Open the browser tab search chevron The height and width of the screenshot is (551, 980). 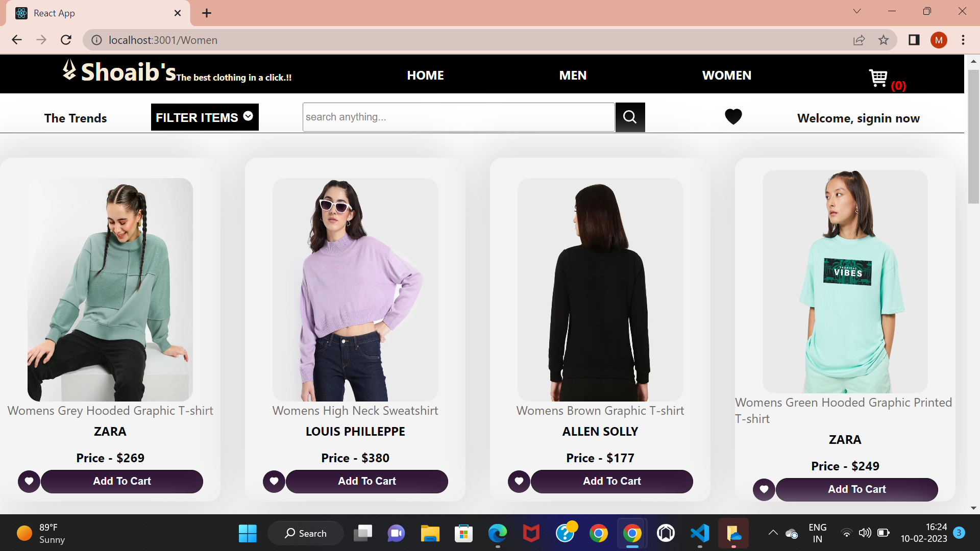pos(856,11)
